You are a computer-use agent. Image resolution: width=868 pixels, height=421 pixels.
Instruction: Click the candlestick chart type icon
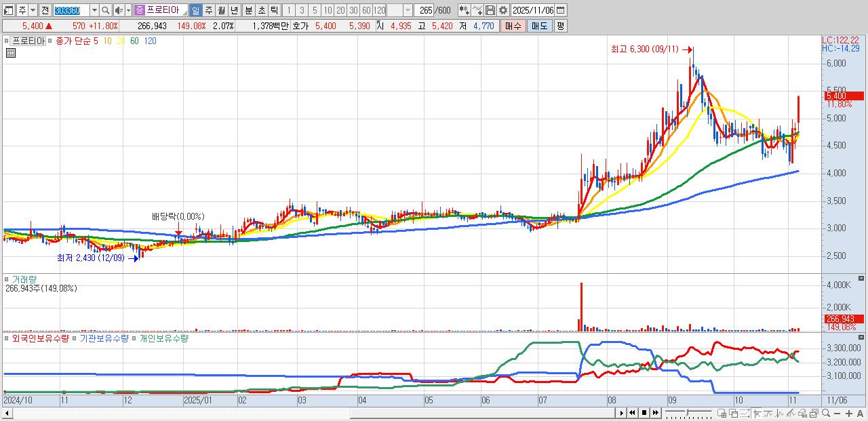465,10
